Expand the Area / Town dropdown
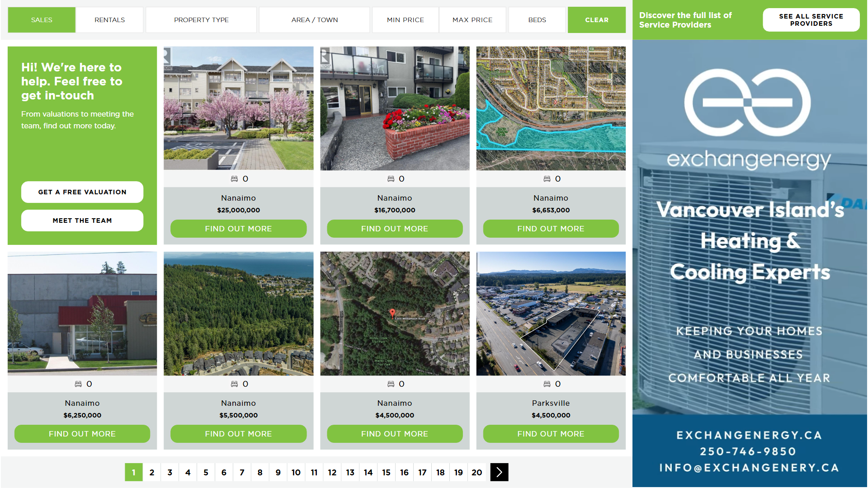Screen dimensions: 868x488 tap(314, 20)
